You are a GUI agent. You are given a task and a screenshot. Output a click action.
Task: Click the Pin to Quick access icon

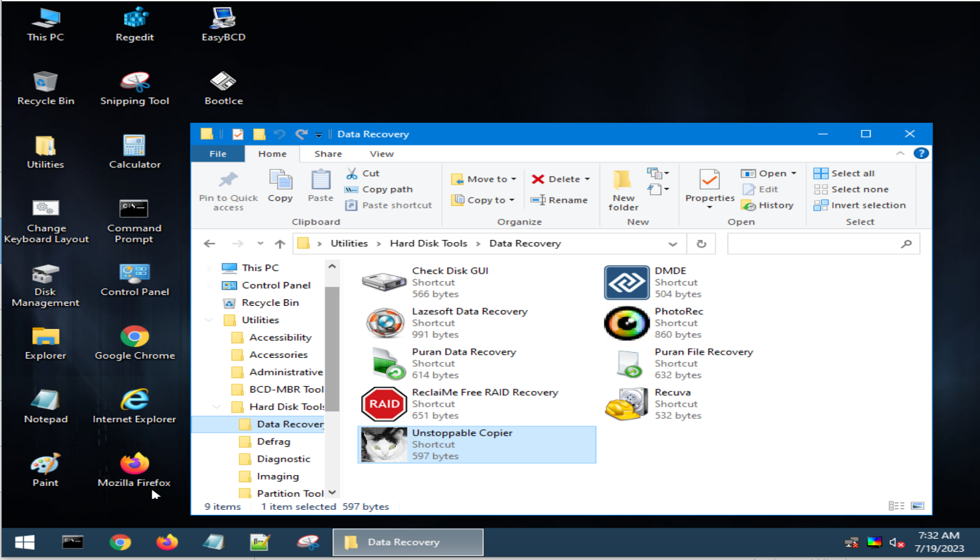228,180
